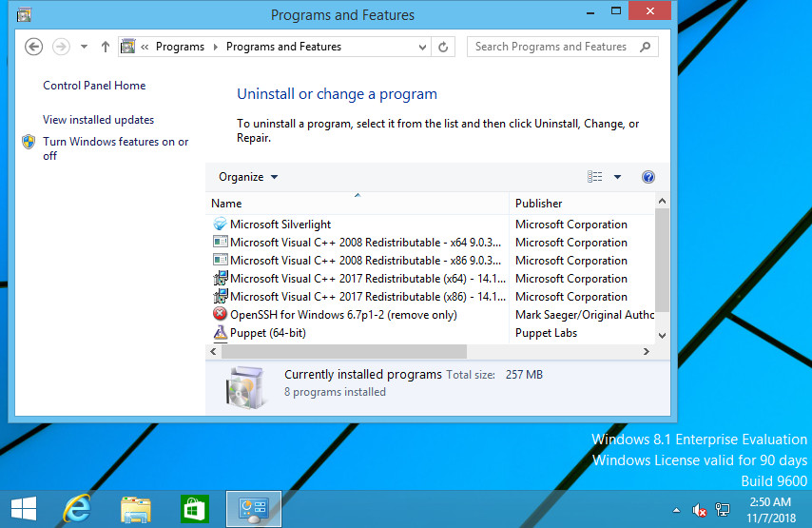Screen dimensions: 812x528
Task: Open the Windows Start button
Action: (24, 509)
